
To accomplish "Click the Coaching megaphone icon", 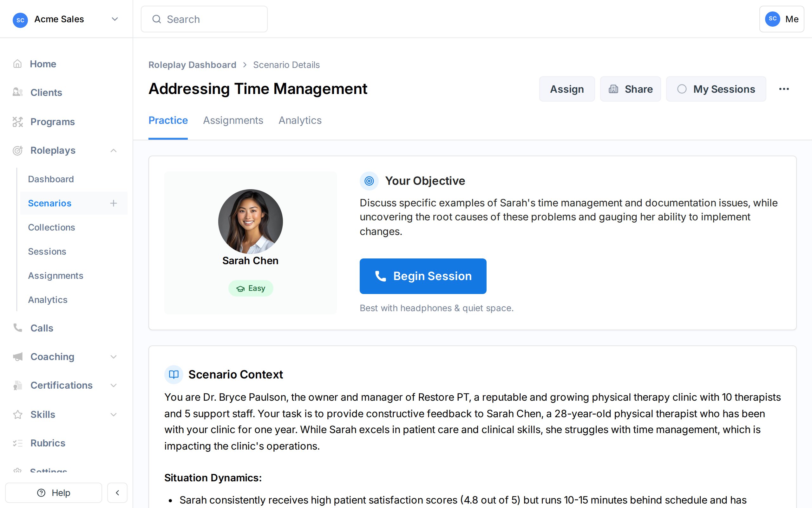I will 17,357.
